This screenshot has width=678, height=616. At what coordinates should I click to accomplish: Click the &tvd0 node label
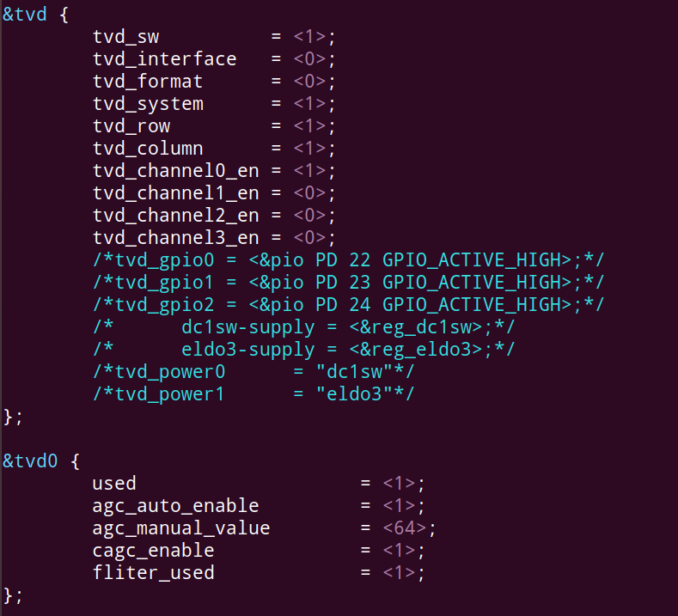[x=30, y=460]
